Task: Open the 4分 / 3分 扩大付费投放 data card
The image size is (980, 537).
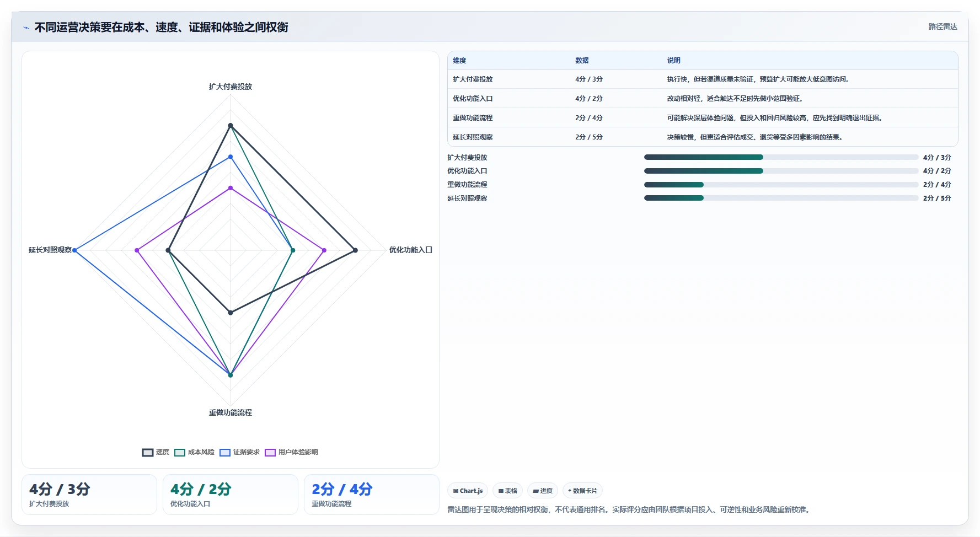Action: click(89, 495)
